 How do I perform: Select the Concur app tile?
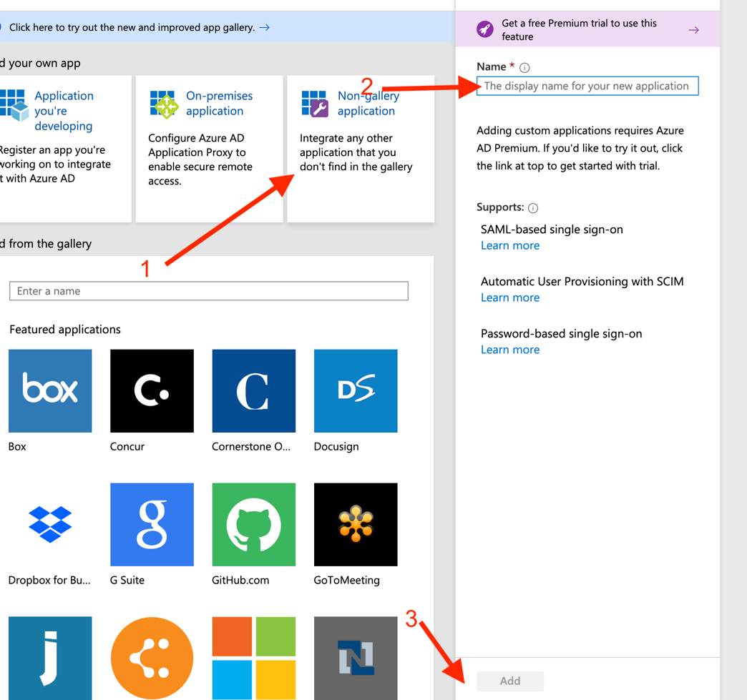coord(152,391)
